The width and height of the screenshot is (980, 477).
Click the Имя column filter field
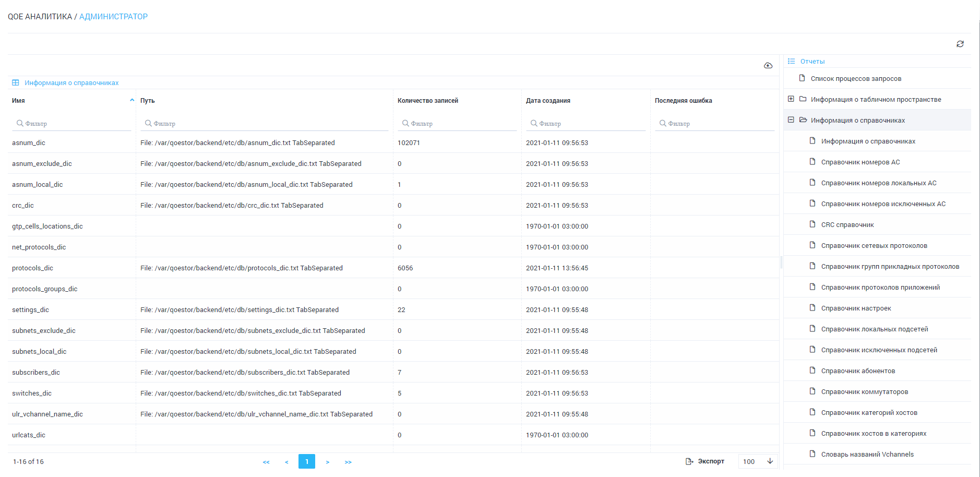pos(71,124)
